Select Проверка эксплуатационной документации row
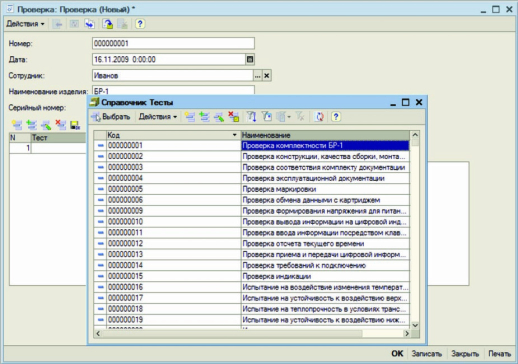Image resolution: width=518 pixels, height=364 pixels. point(251,178)
